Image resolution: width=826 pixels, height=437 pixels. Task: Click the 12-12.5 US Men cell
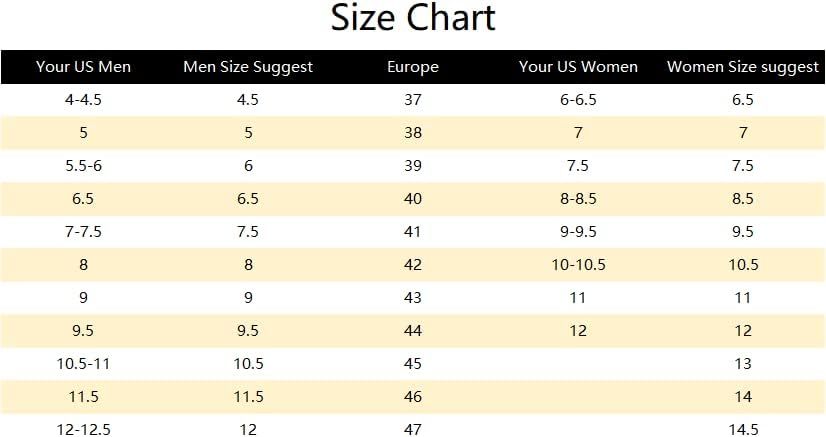(83, 430)
